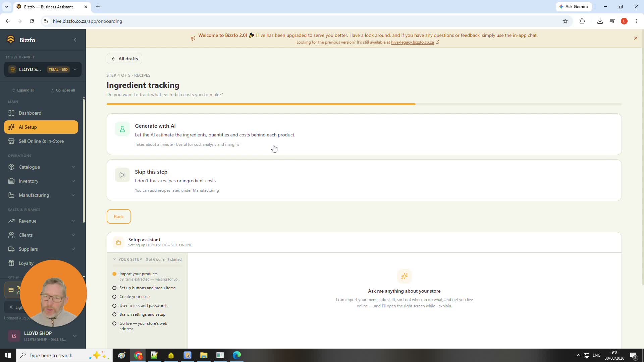
Task: Click the Setup assistant robot icon
Action: [118, 242]
